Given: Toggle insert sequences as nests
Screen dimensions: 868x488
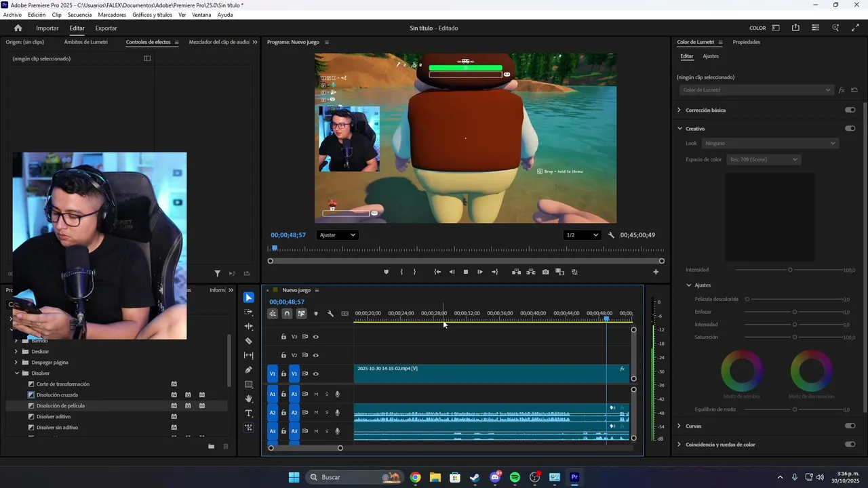Looking at the screenshot, I should pos(273,314).
